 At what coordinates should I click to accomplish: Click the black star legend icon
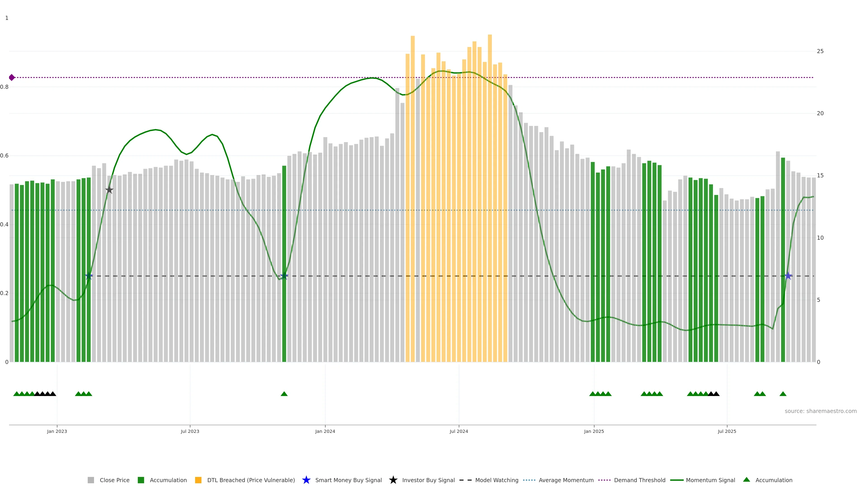(393, 480)
